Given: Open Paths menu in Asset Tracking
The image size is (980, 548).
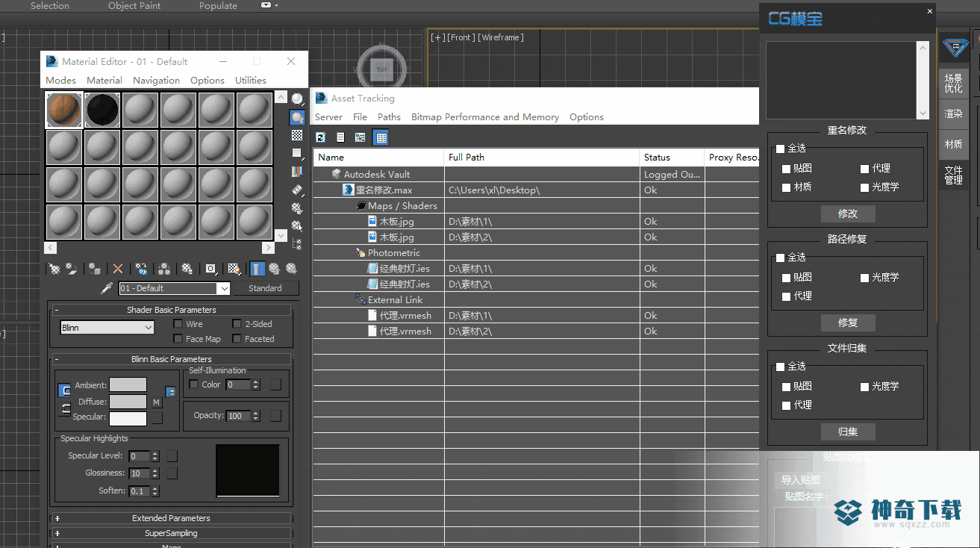Looking at the screenshot, I should (x=389, y=117).
